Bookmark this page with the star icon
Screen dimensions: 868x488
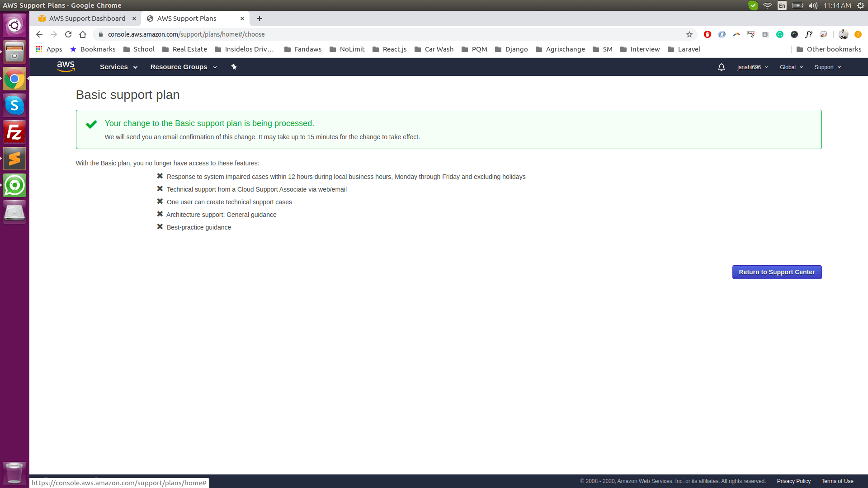coord(689,34)
